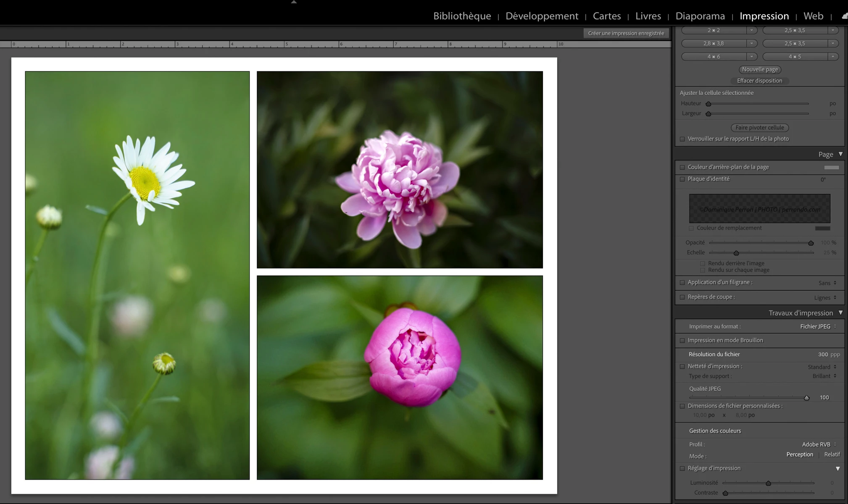Open the Imprimer au format Fichier JPEG menu
The width and height of the screenshot is (848, 504).
(818, 326)
